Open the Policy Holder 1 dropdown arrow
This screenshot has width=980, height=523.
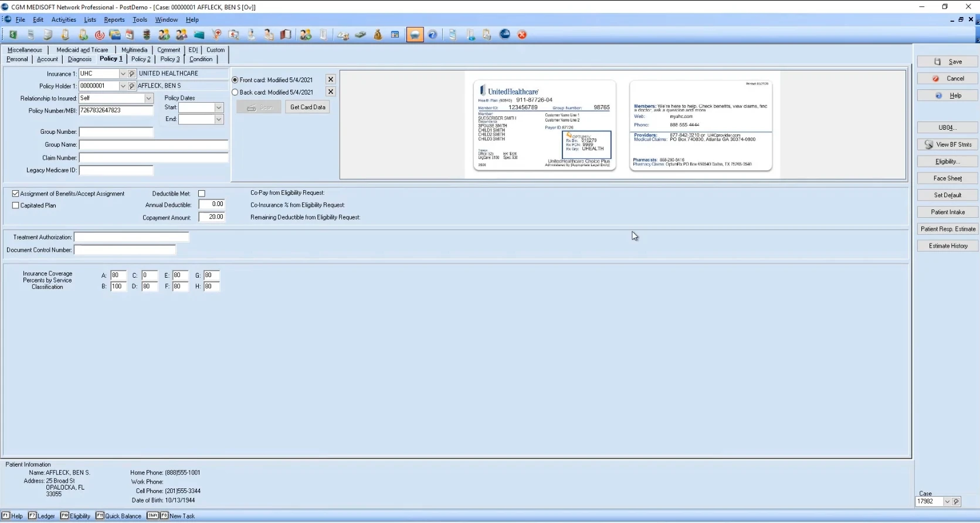coord(123,86)
